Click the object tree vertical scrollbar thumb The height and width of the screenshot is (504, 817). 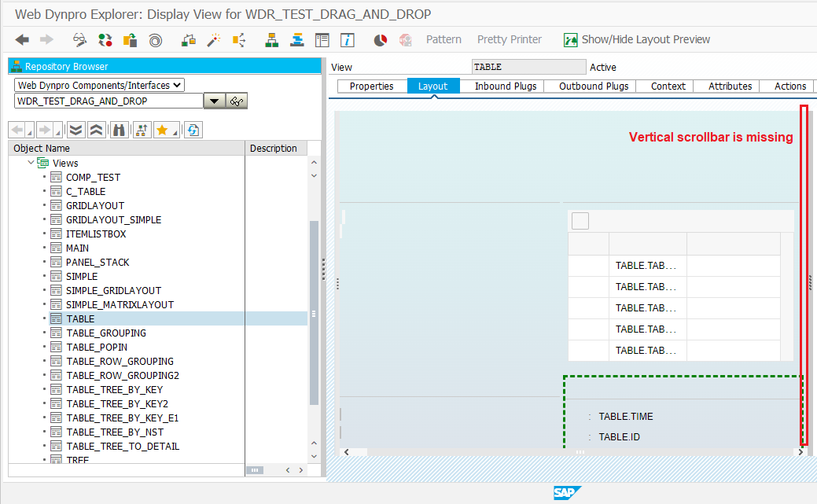[x=314, y=313]
